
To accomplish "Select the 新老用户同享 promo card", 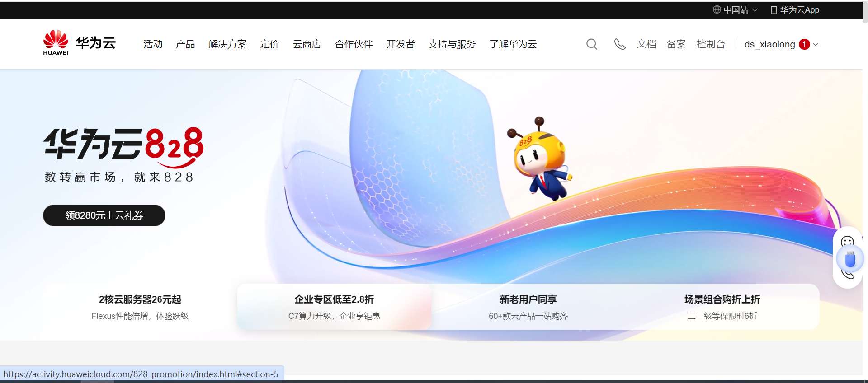I will (528, 307).
